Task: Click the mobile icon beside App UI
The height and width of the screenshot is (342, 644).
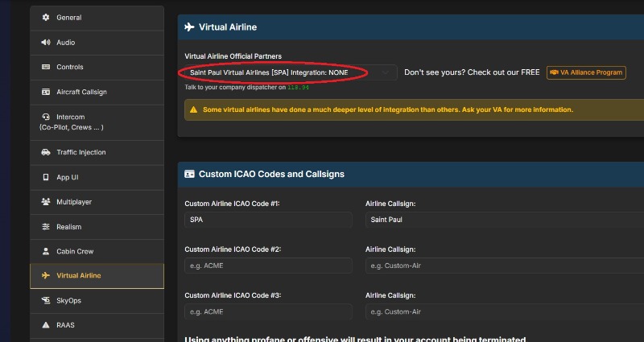Action: pyautogui.click(x=46, y=177)
